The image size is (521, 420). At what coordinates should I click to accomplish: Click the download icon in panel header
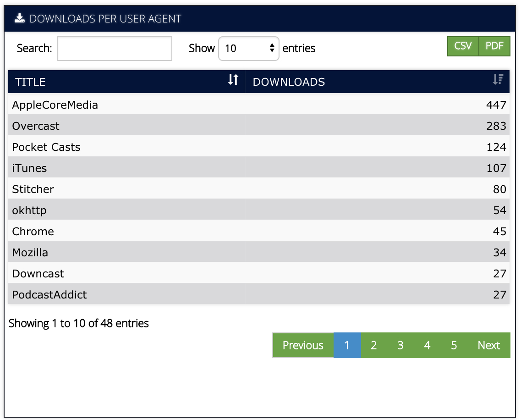click(x=19, y=18)
